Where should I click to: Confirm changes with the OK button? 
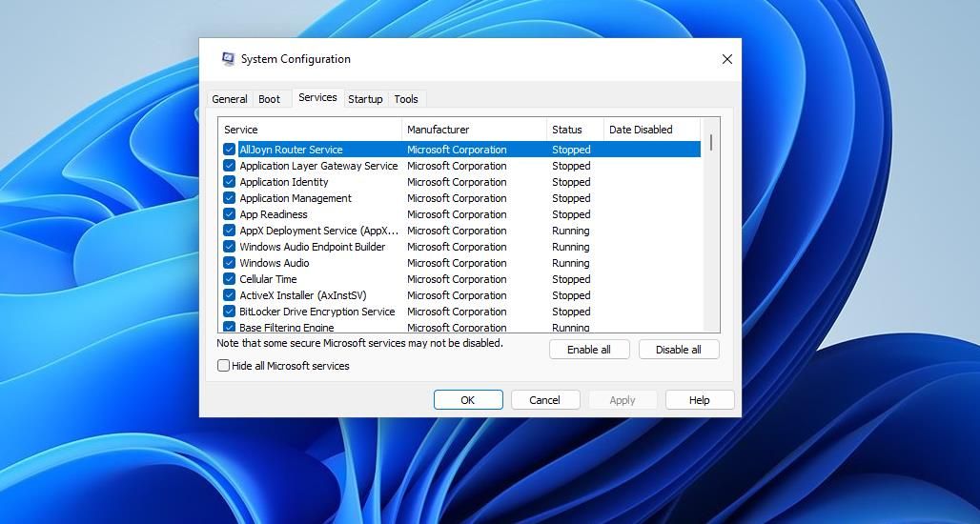point(468,400)
